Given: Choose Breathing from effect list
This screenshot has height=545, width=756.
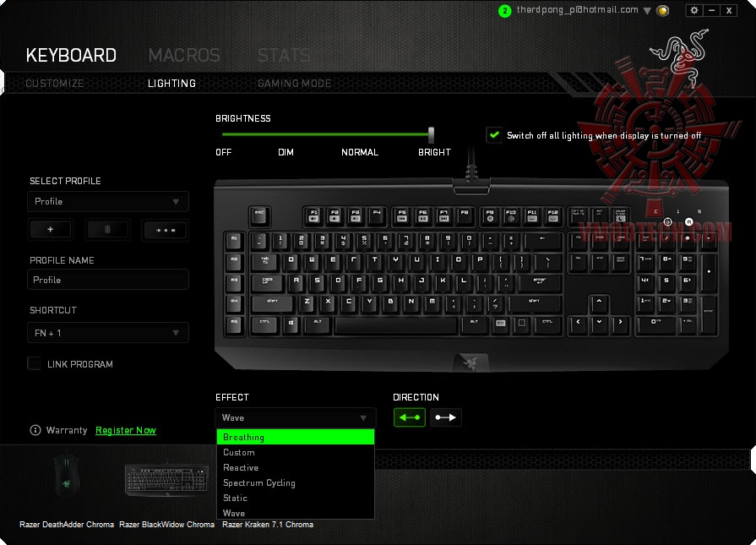Looking at the screenshot, I should click(296, 437).
